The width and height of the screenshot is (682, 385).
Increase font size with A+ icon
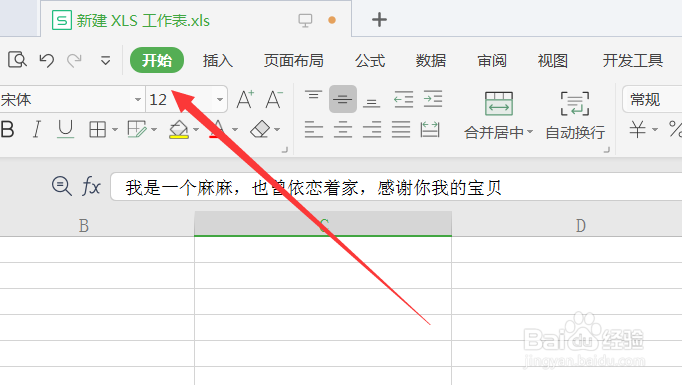[x=245, y=99]
